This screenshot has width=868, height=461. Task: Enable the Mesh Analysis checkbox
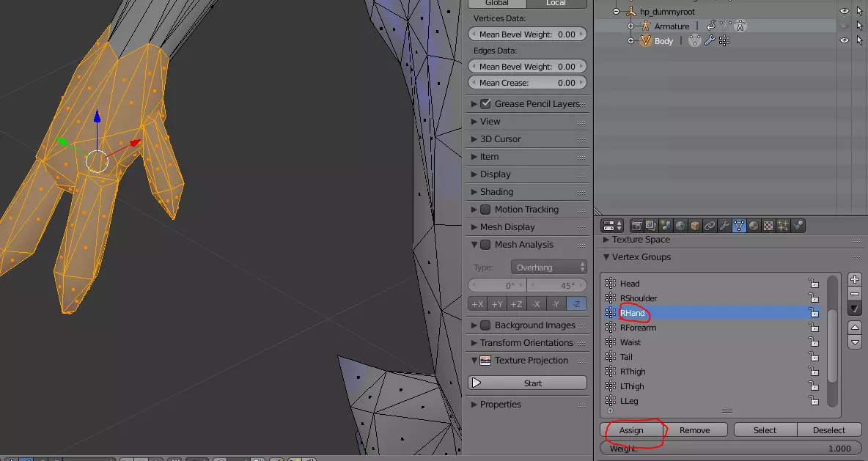point(485,245)
